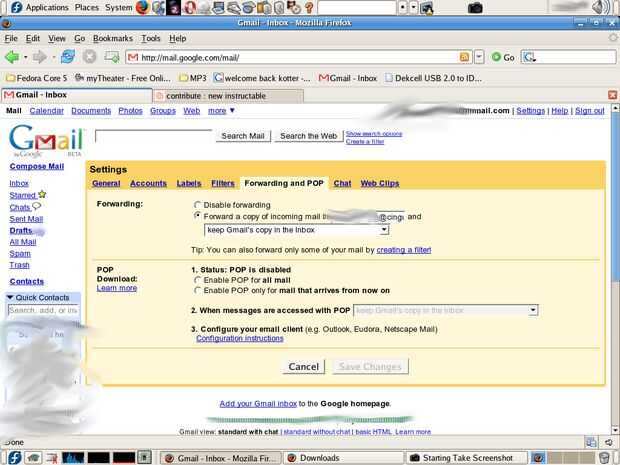Open the View menu
620x465 pixels.
click(x=57, y=38)
